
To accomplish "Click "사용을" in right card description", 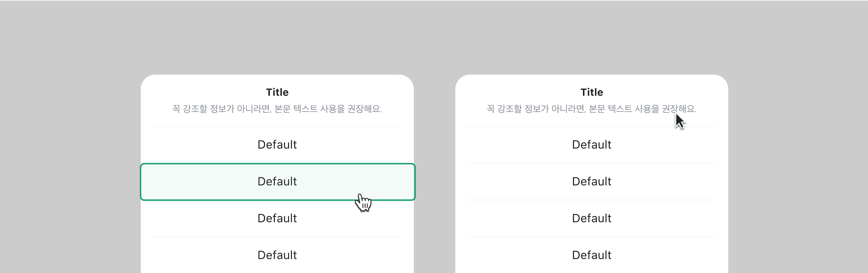I will tap(647, 109).
